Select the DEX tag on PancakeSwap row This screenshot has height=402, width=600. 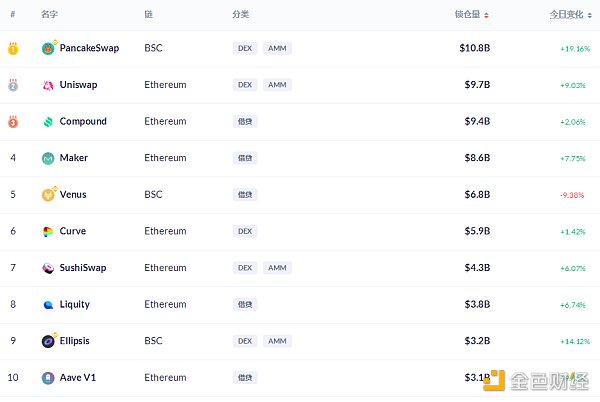point(245,48)
